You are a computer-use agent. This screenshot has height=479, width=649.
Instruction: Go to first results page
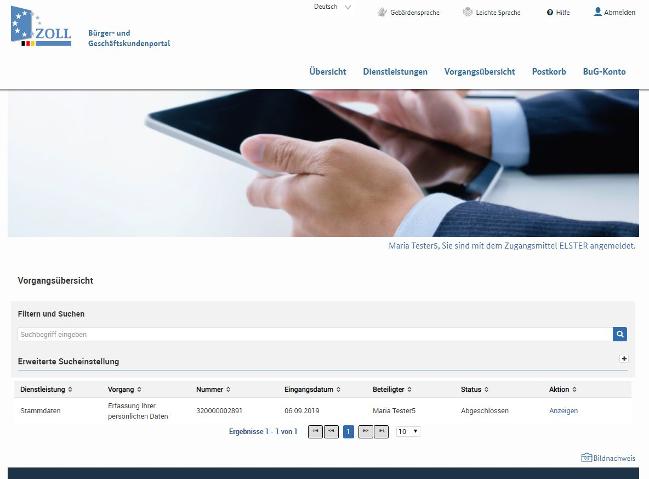pyautogui.click(x=315, y=431)
